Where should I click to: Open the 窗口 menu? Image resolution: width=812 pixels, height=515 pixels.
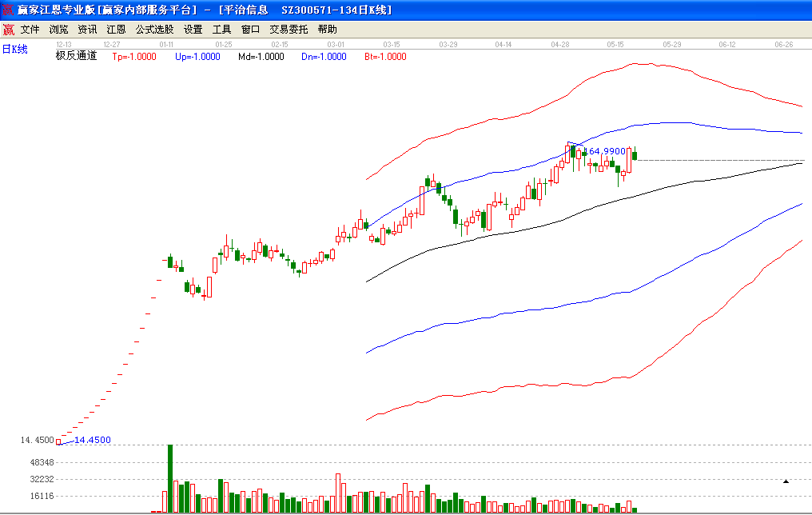pos(251,30)
